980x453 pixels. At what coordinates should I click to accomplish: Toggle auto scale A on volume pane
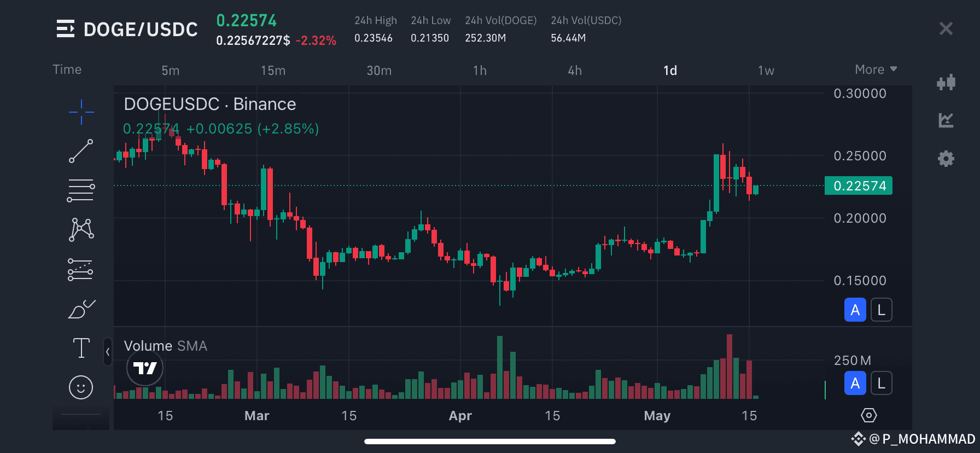pos(855,383)
